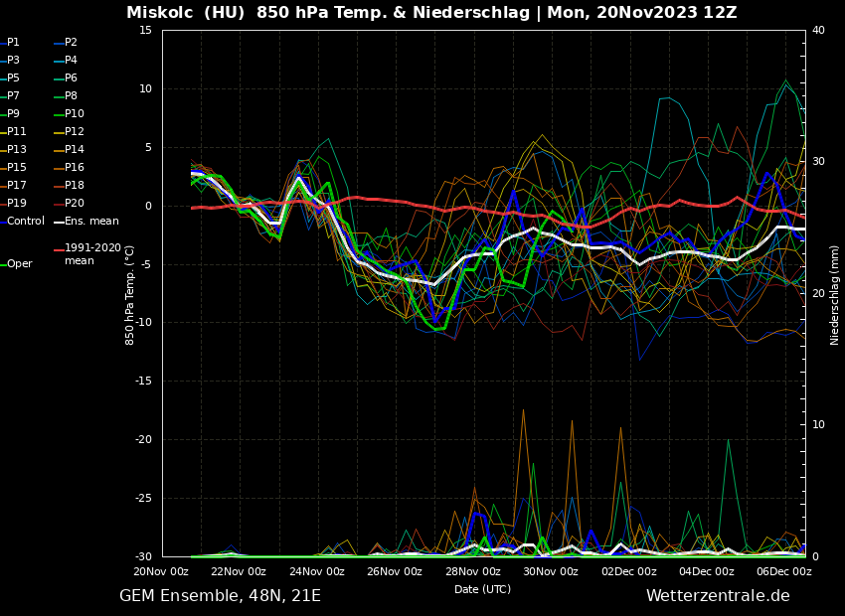Click the P14 legend label
The width and height of the screenshot is (845, 616).
(74, 150)
